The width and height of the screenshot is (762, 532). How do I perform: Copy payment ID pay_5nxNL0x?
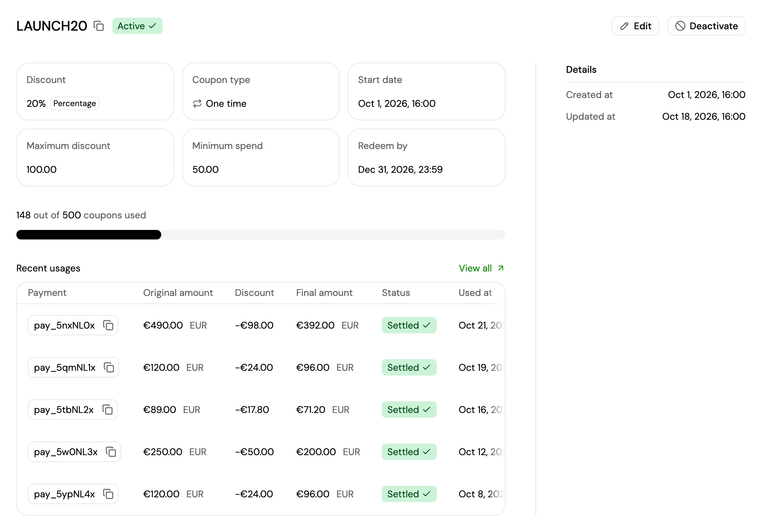click(108, 325)
